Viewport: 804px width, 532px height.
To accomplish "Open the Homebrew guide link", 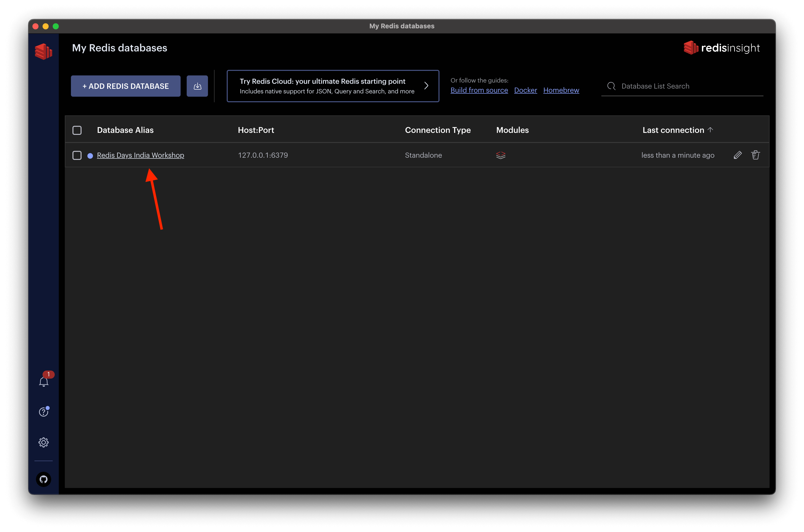I will coord(561,90).
